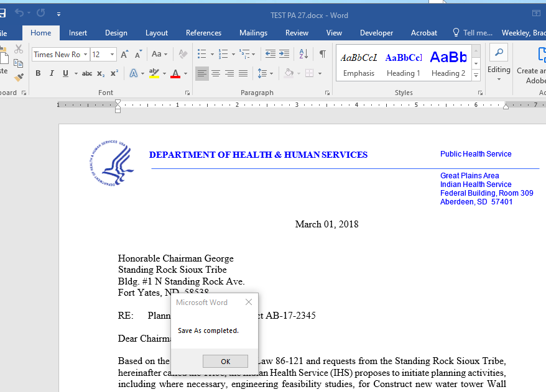Switch to the Insert ribbon tab
Image resolution: width=546 pixels, height=392 pixels.
[x=78, y=33]
